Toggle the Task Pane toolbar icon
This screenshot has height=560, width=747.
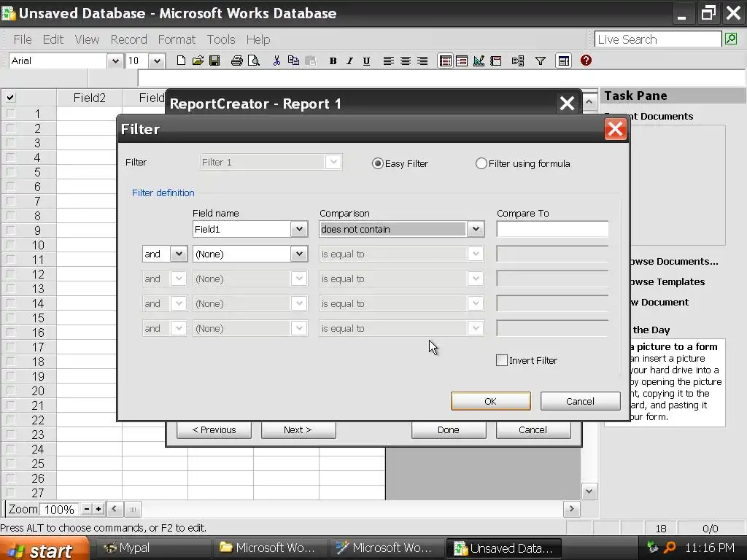pyautogui.click(x=563, y=61)
